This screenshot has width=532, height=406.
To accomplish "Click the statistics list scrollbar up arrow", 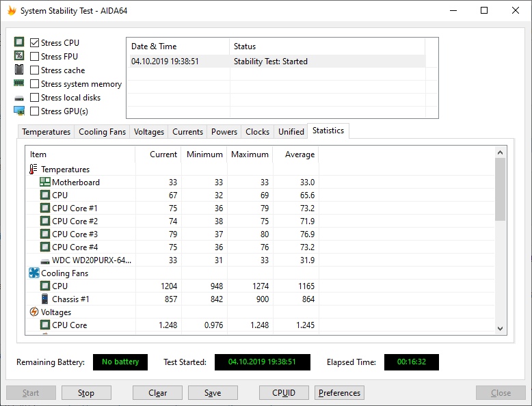I will [x=500, y=152].
